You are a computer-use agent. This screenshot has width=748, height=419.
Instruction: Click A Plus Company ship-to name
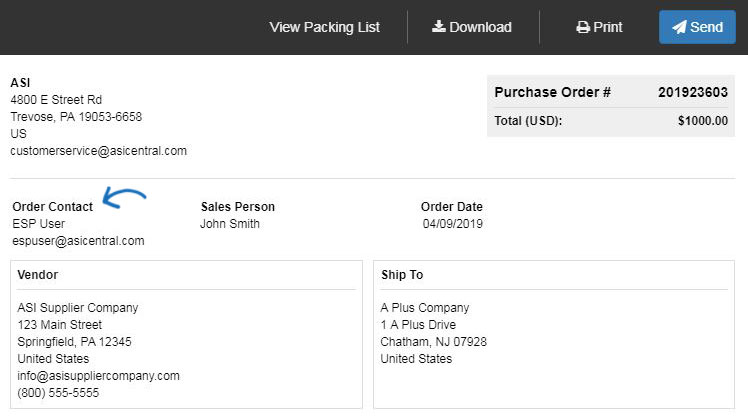[425, 308]
